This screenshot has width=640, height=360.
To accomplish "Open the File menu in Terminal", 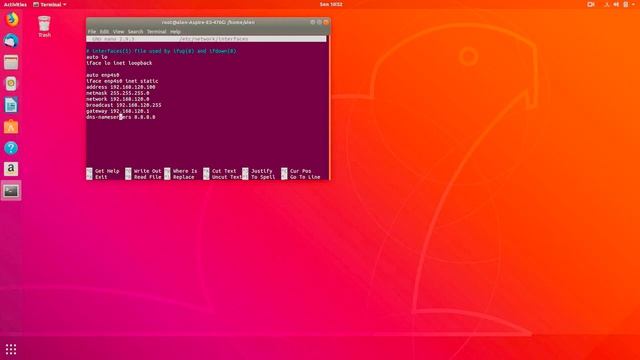I will tap(92, 31).
